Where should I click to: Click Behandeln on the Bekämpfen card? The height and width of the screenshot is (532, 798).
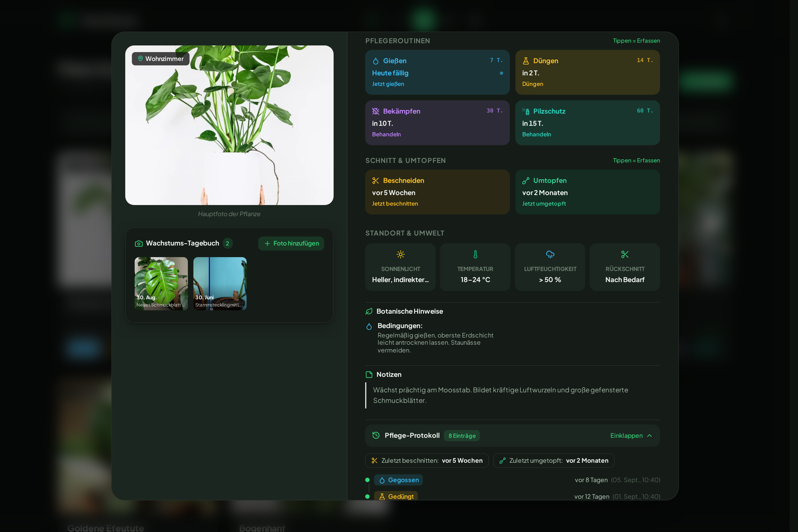[386, 134]
